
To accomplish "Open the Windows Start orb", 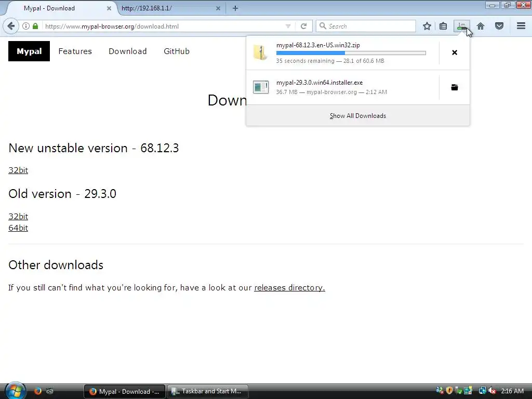I will pos(15,391).
